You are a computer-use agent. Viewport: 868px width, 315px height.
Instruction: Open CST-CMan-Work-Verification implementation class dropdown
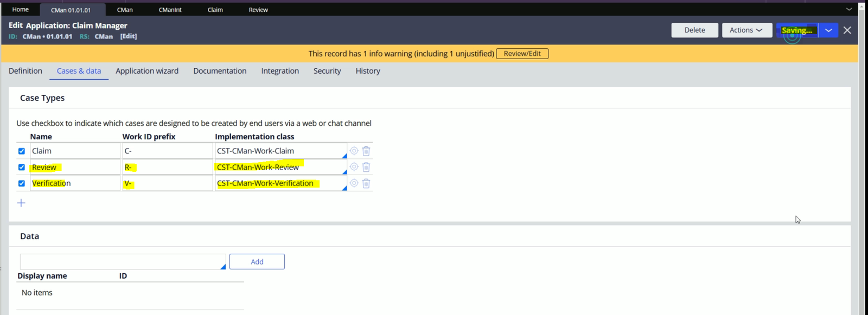tap(344, 188)
